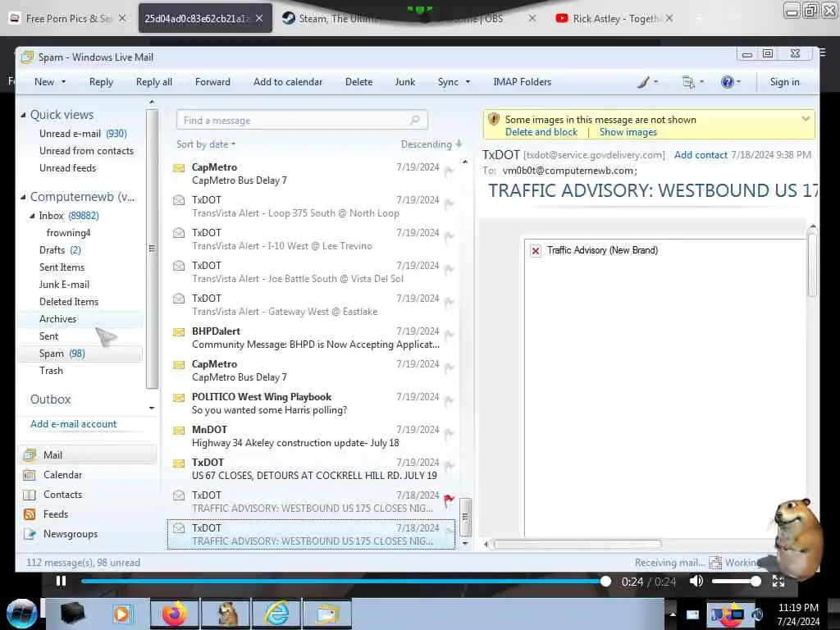Open the frowning4 subfolder

pyautogui.click(x=68, y=233)
